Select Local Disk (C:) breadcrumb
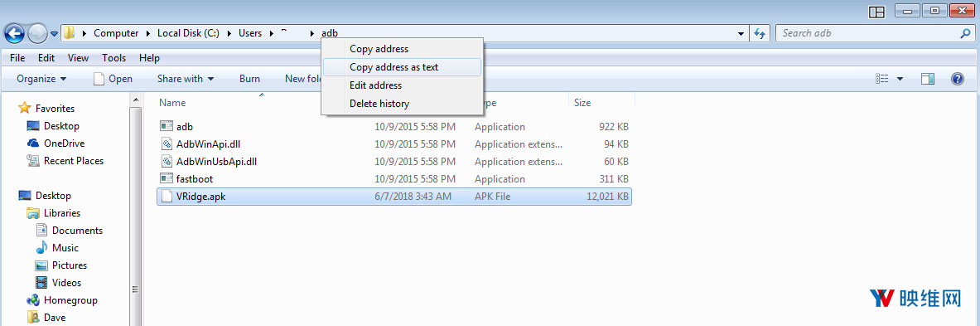The height and width of the screenshot is (326, 980). [x=188, y=33]
